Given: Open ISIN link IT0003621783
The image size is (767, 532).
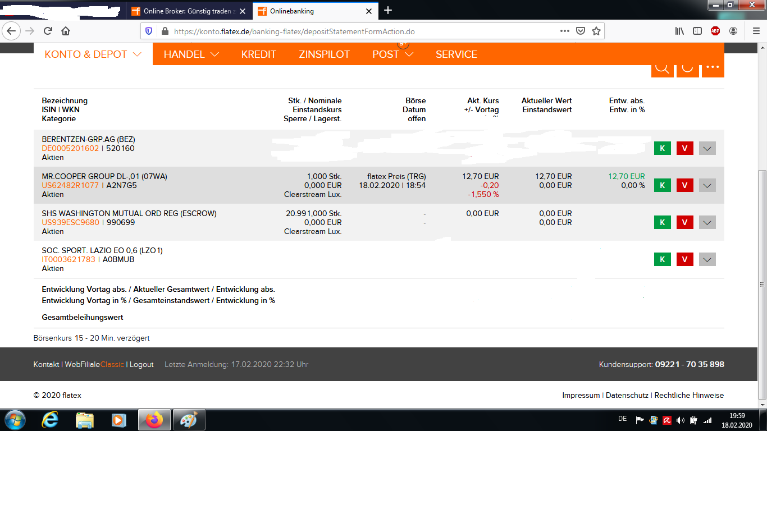Looking at the screenshot, I should point(69,259).
